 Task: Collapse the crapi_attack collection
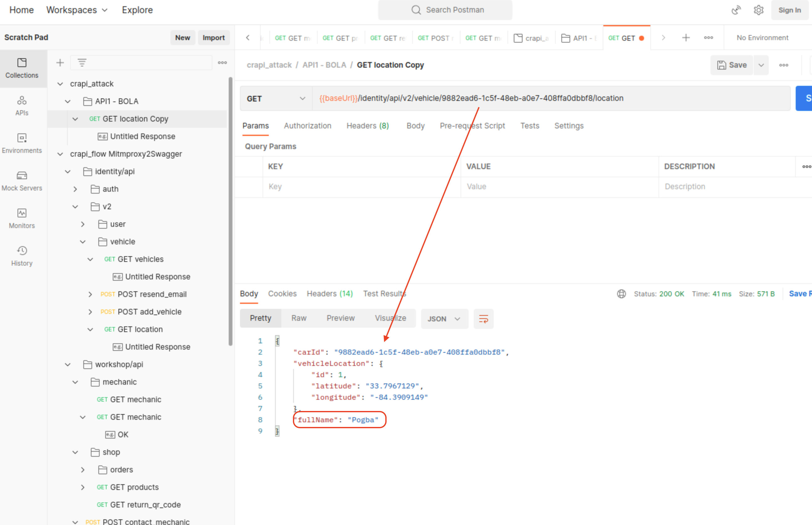pos(60,84)
